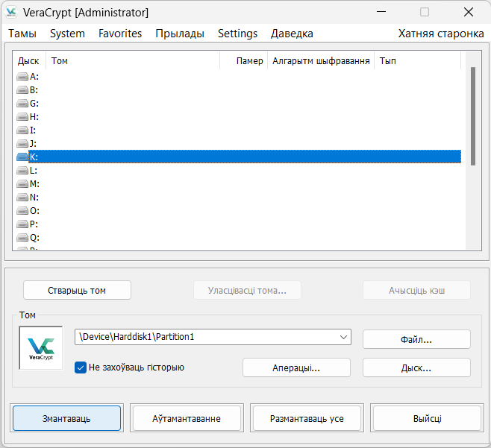The width and height of the screenshot is (491, 448).
Task: Click the drive icon for L:
Action: (x=22, y=171)
